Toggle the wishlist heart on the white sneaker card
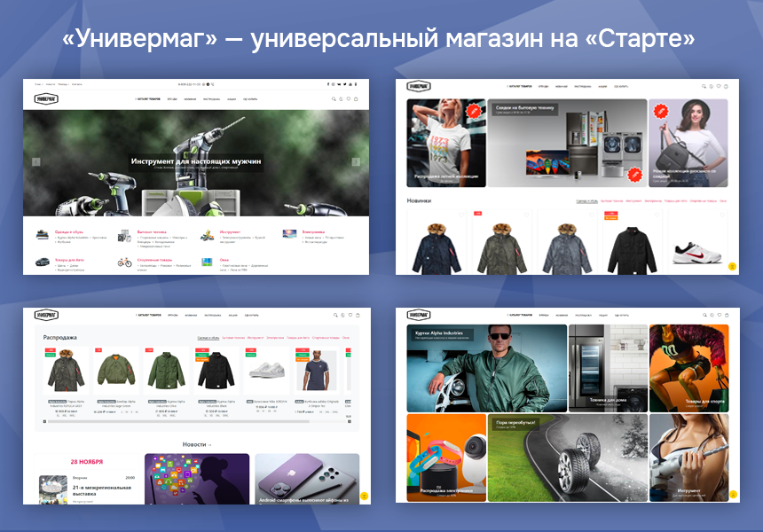763x532 pixels. tap(723, 215)
